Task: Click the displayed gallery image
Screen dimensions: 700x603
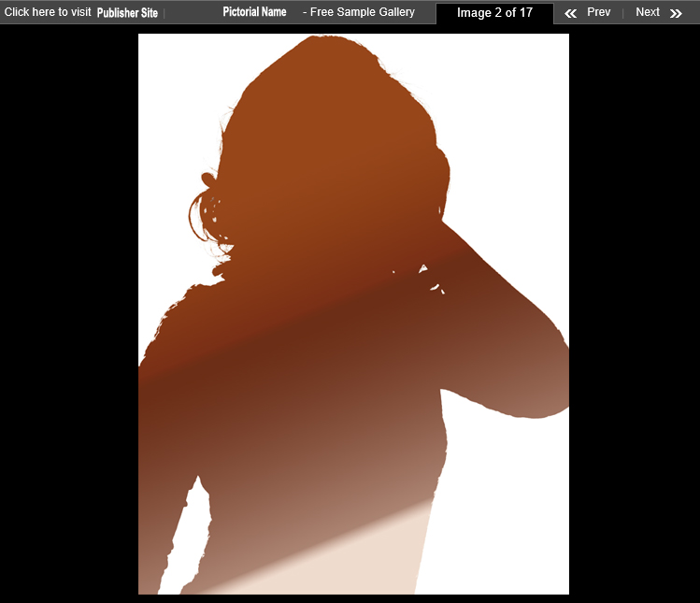Action: pyautogui.click(x=353, y=314)
